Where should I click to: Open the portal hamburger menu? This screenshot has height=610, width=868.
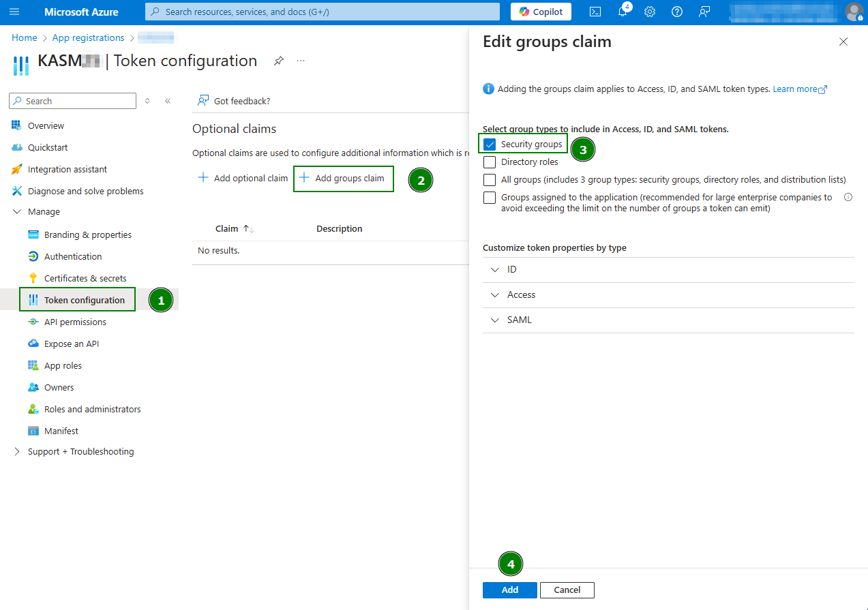pyautogui.click(x=14, y=12)
